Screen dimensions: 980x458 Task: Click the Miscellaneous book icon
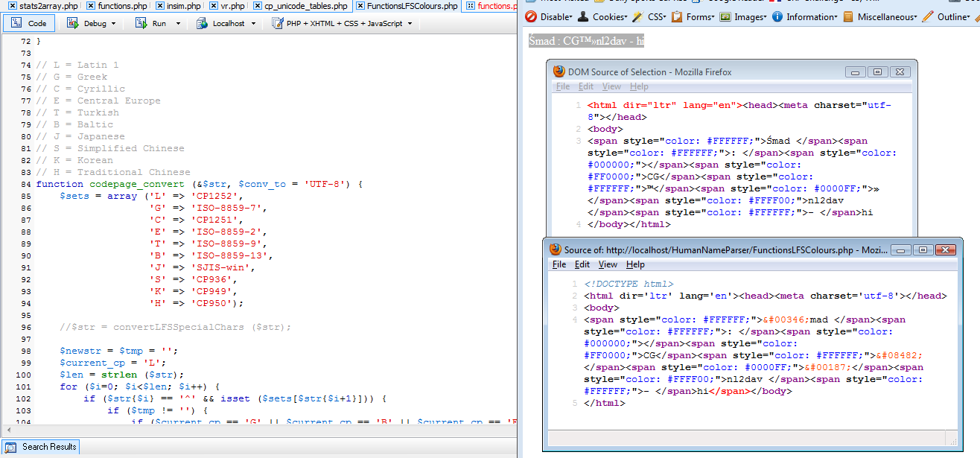[x=848, y=16]
